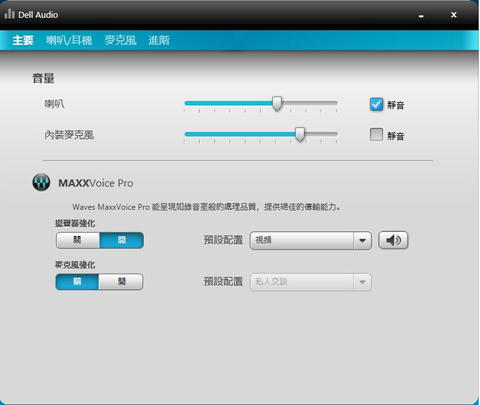This screenshot has width=480, height=405.
Task: Switch to the 主要 tab
Action: 23,40
